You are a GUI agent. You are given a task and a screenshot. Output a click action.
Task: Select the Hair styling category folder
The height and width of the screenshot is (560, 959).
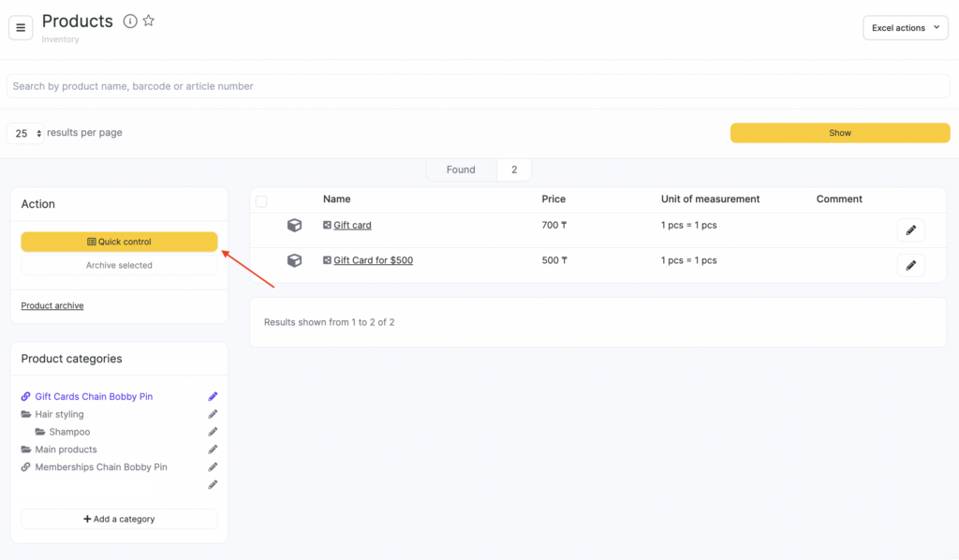59,414
